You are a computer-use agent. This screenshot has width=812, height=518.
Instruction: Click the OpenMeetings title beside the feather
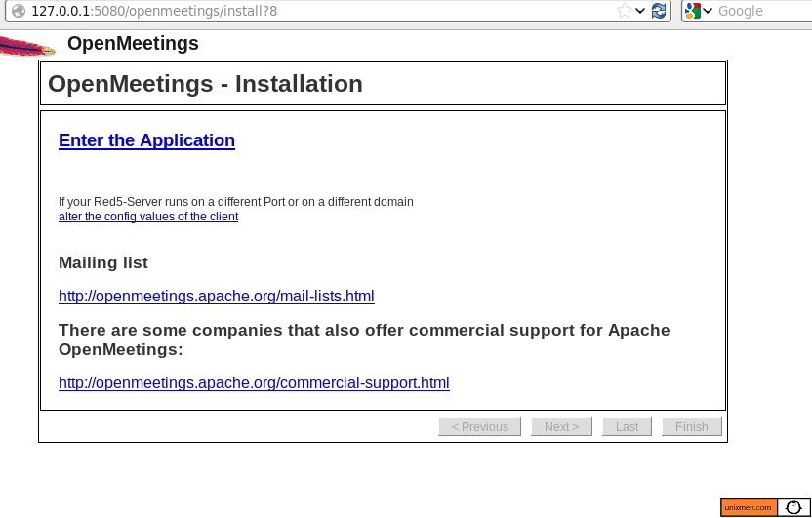pyautogui.click(x=133, y=44)
